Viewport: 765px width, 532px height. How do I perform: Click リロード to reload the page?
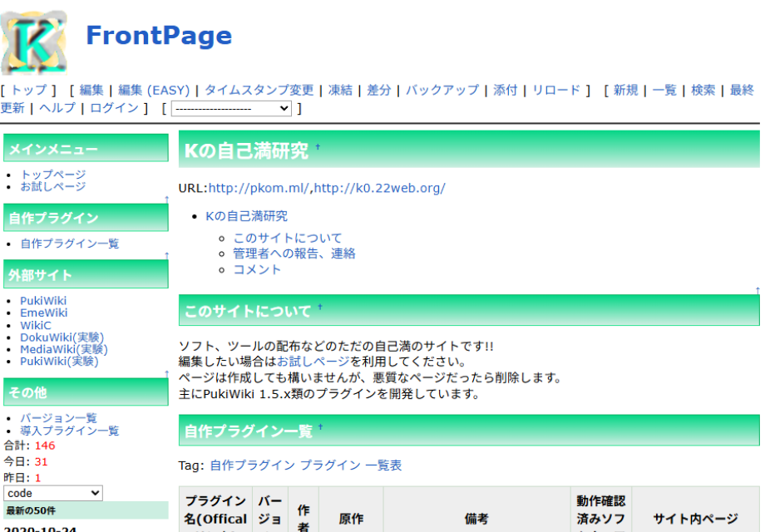pos(555,90)
